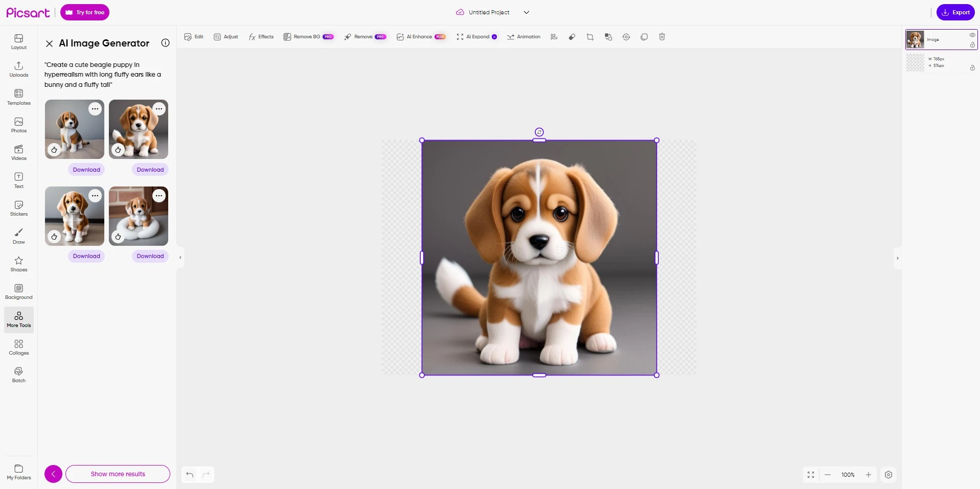Click Remove BG in toolbar
Viewport: 980px width, 489px height.
pyautogui.click(x=308, y=37)
